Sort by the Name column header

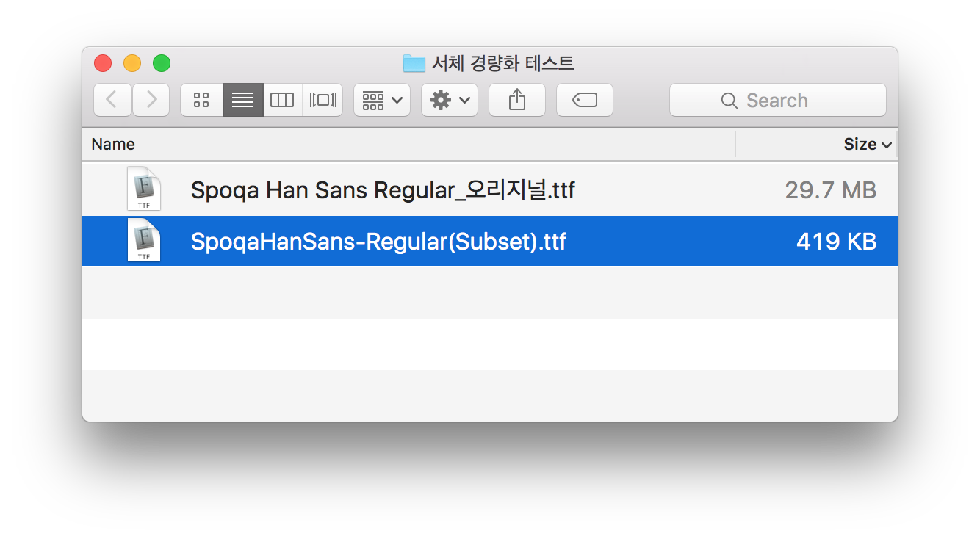coord(408,144)
